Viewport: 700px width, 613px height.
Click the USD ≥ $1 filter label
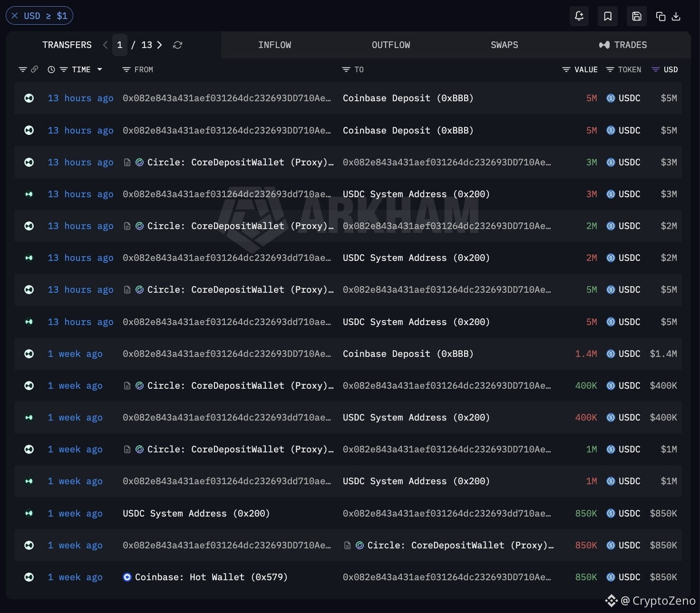click(x=46, y=16)
